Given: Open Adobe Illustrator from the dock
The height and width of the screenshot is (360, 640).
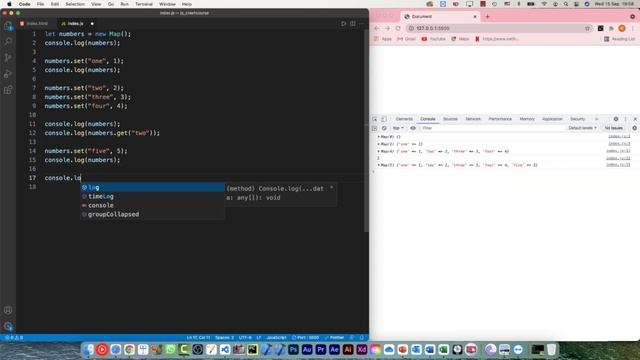Looking at the screenshot, I should tap(348, 349).
